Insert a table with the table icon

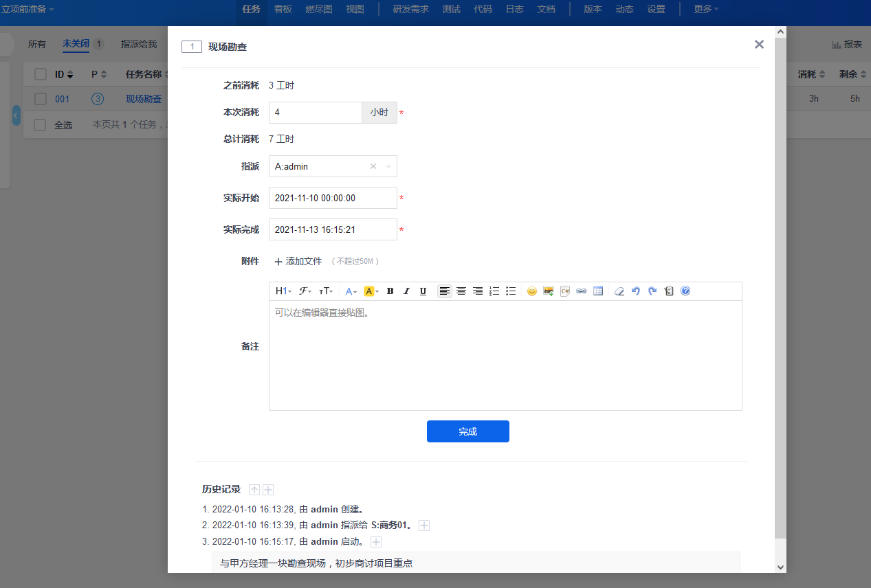coord(598,291)
